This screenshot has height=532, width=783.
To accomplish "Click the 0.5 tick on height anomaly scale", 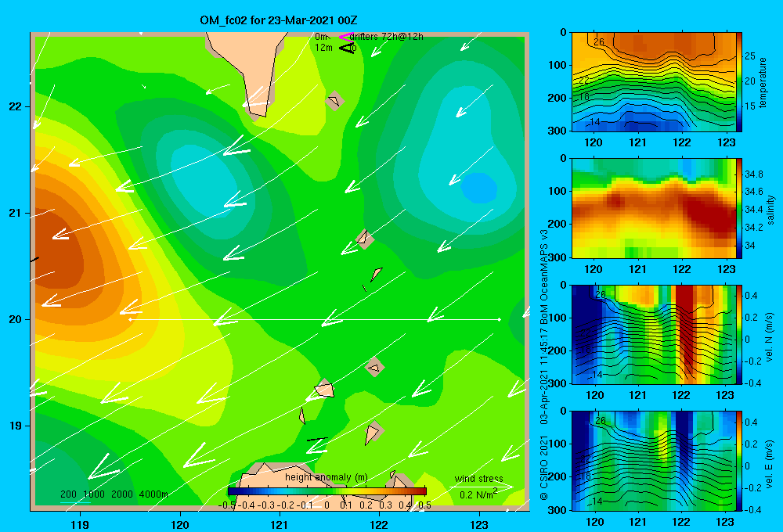I will [x=424, y=505].
